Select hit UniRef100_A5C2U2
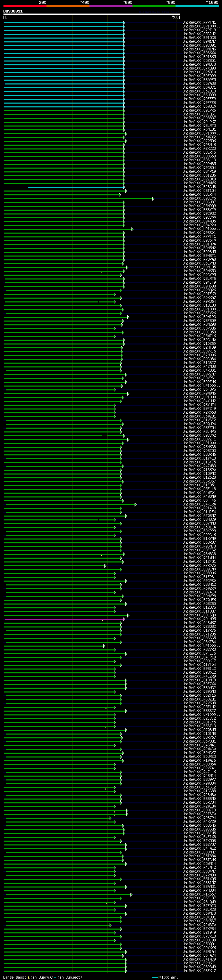This screenshot has width=222, height=980. point(199,34)
